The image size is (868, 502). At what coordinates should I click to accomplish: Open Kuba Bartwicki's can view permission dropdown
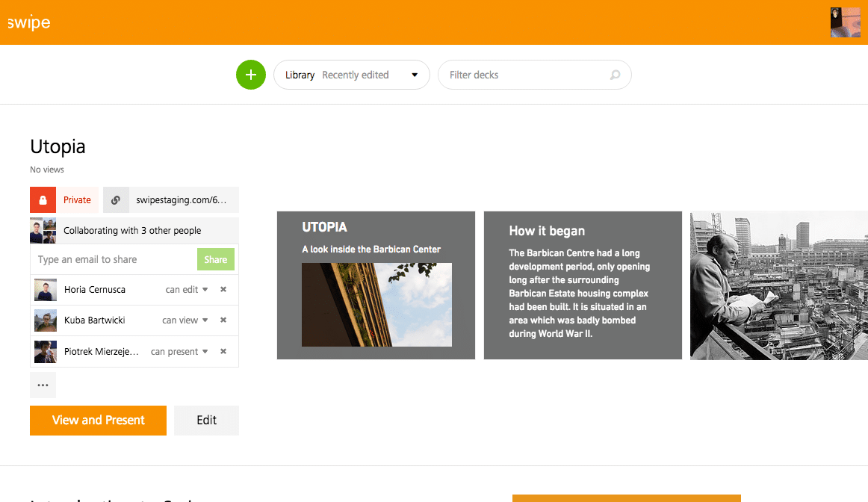point(185,320)
